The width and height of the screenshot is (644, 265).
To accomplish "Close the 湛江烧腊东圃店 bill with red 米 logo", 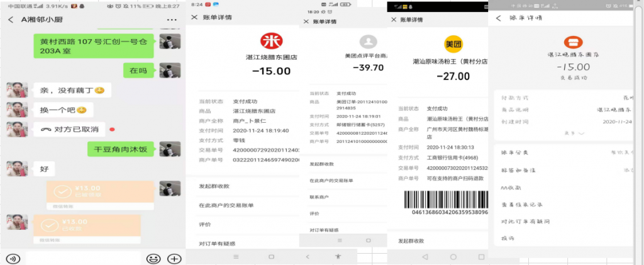I will click(x=194, y=17).
